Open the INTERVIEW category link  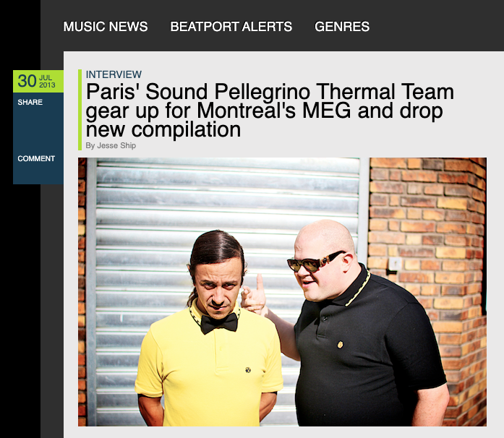pyautogui.click(x=114, y=74)
